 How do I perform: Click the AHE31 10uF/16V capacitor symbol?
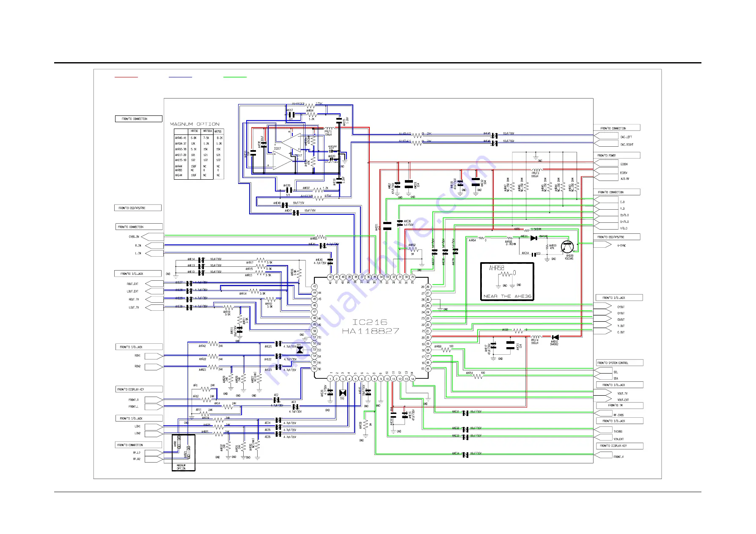click(465, 413)
